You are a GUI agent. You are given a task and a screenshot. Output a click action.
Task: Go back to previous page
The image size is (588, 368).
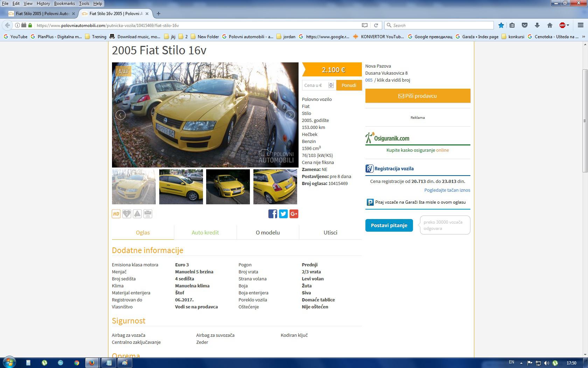pos(7,25)
